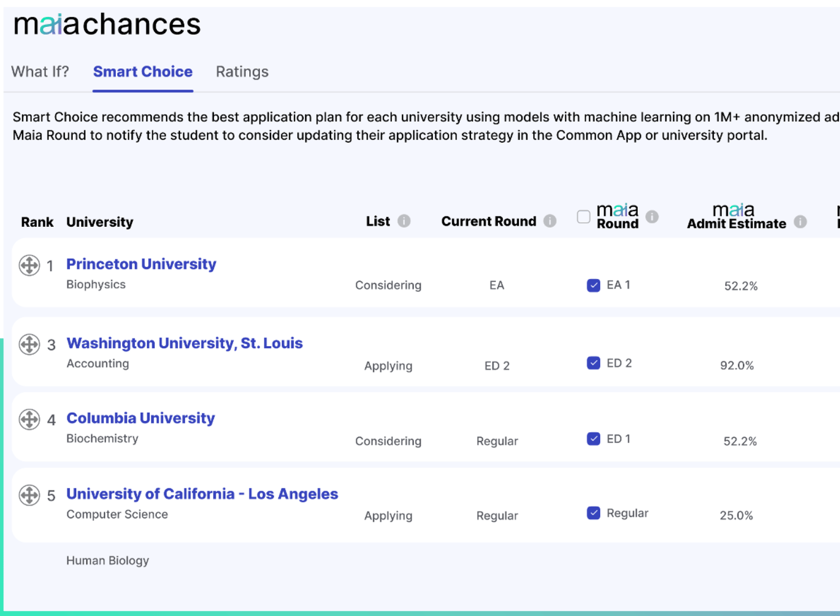Viewport: 840px width, 616px height.
Task: Click the Human Biology text
Action: (x=108, y=561)
